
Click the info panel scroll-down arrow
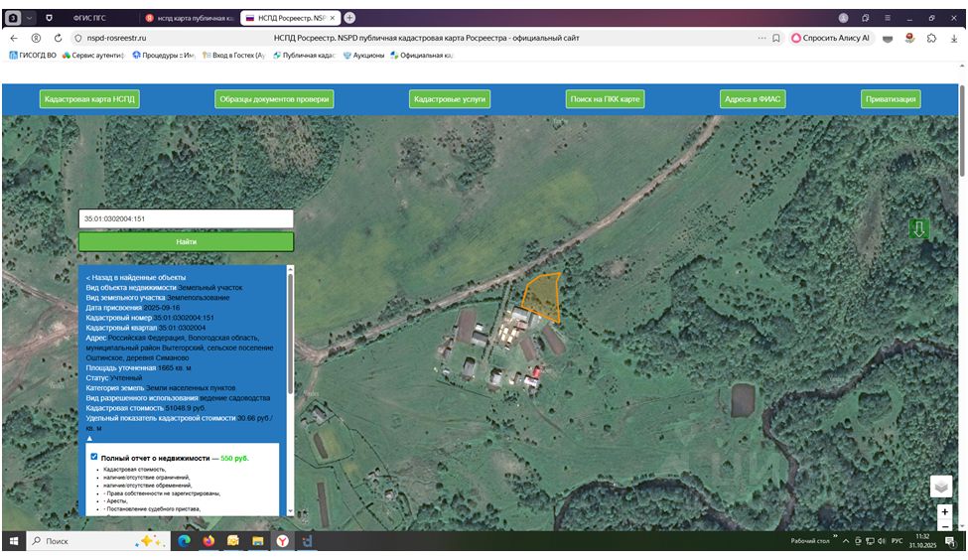click(291, 511)
